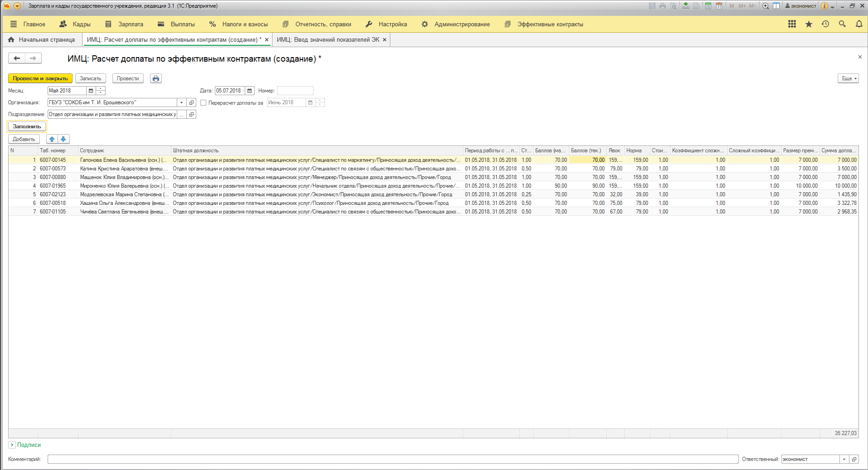Click the search magnifier icon
The width and height of the screenshot is (868, 470).
pos(842,24)
